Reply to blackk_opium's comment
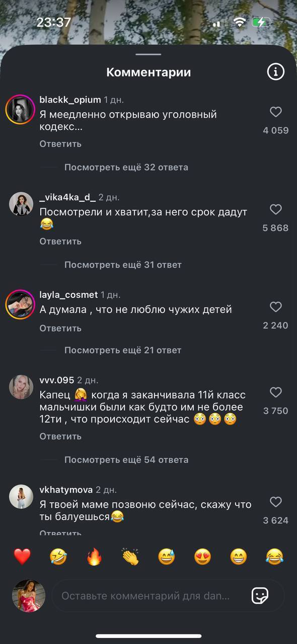This screenshot has height=644, width=297. [60, 144]
